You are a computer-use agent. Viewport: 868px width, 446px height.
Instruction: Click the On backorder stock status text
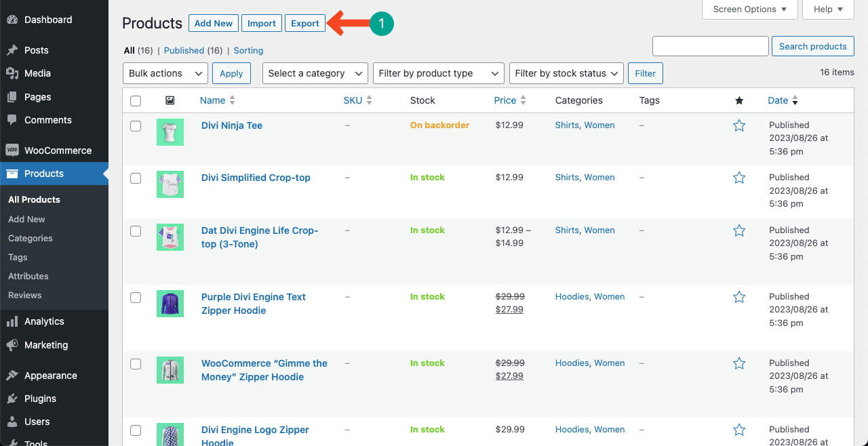click(x=439, y=125)
